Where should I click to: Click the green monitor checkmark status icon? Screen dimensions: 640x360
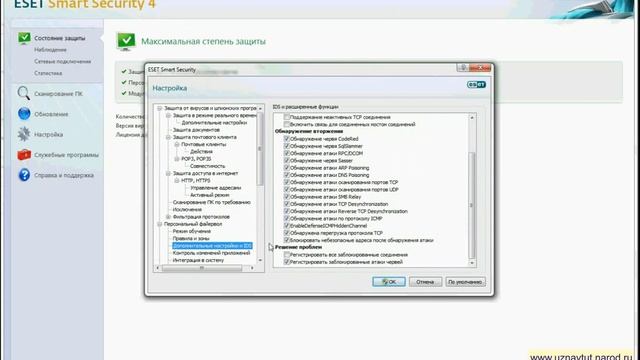pos(126,41)
